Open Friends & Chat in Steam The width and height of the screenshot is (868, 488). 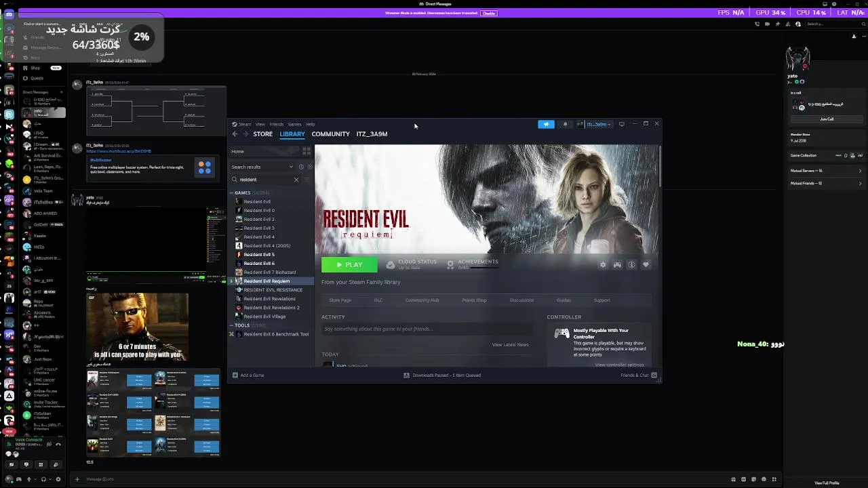tap(639, 375)
